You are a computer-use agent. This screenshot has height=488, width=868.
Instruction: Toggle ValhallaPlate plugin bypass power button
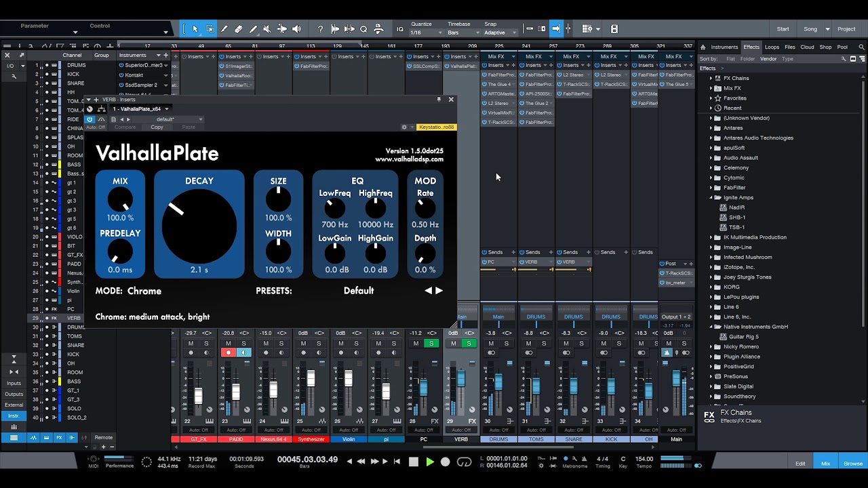(x=90, y=119)
